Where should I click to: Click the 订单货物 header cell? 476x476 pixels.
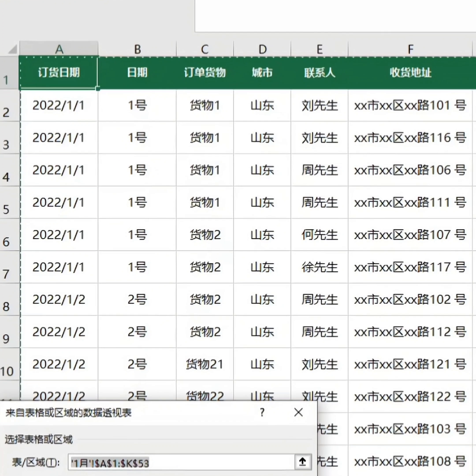tap(205, 73)
